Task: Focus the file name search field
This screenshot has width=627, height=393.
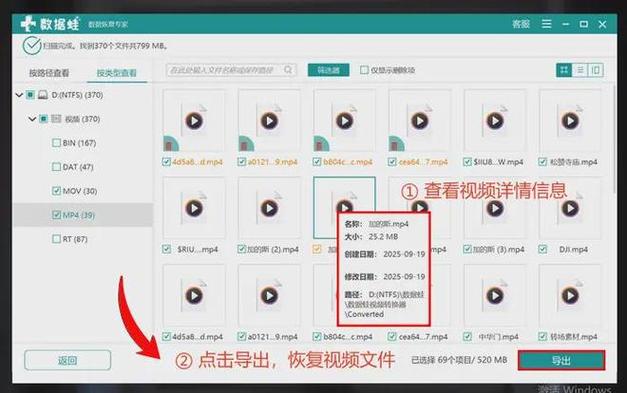Action: point(231,70)
